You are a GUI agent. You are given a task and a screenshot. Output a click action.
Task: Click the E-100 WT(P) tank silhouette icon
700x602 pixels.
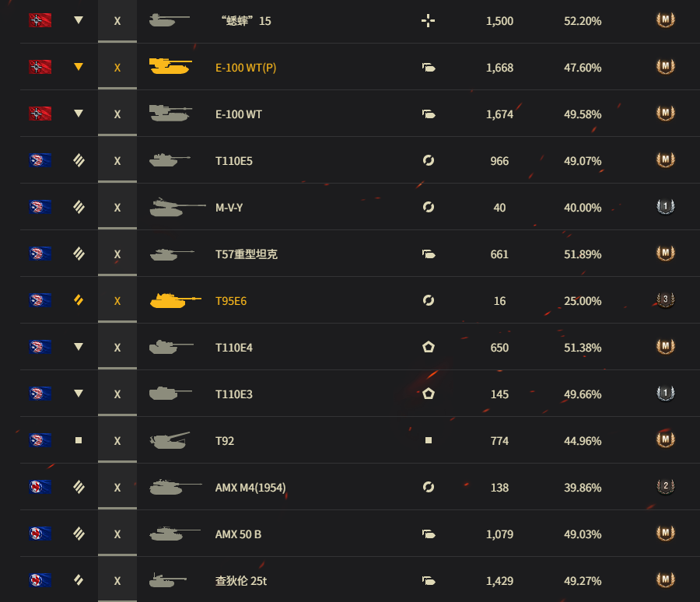[170, 66]
